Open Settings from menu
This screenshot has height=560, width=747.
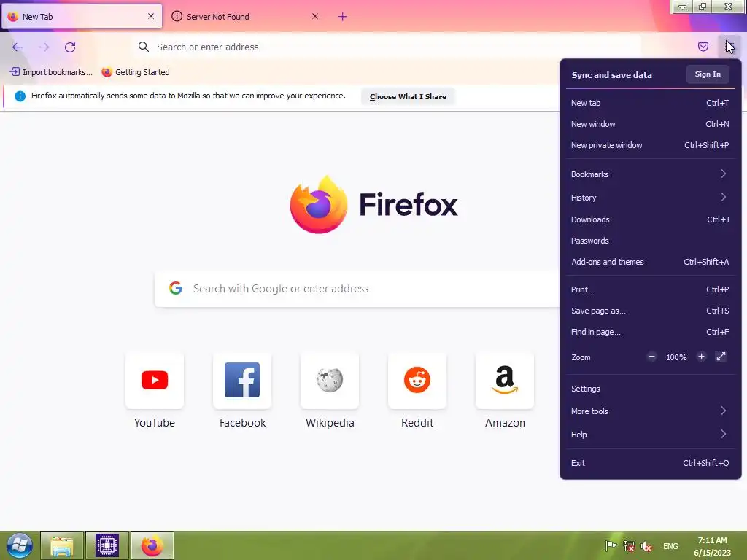(650, 389)
